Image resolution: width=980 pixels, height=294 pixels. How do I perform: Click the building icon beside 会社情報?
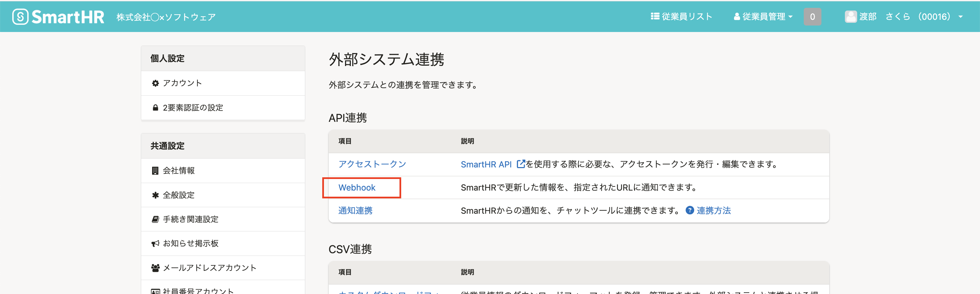click(155, 170)
